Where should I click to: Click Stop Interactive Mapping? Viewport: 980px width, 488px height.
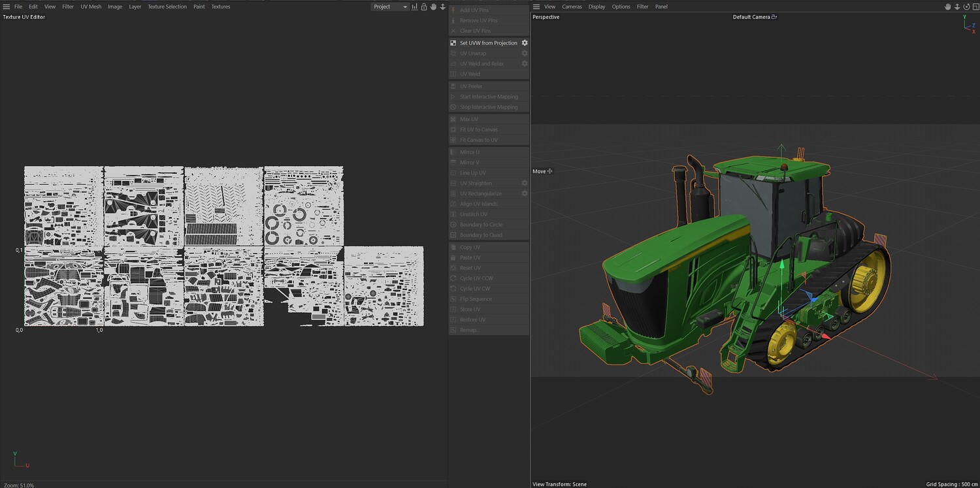click(489, 107)
